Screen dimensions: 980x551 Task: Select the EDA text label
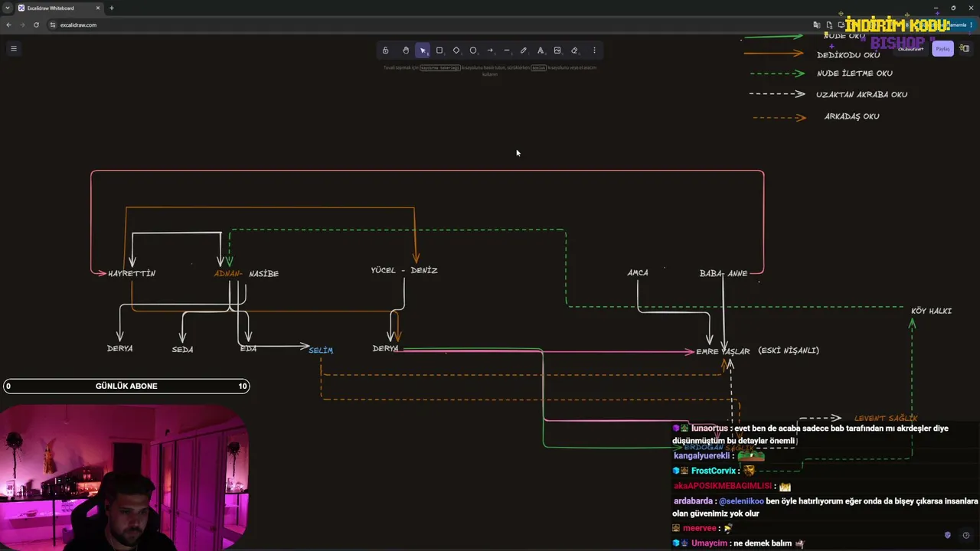coord(248,348)
